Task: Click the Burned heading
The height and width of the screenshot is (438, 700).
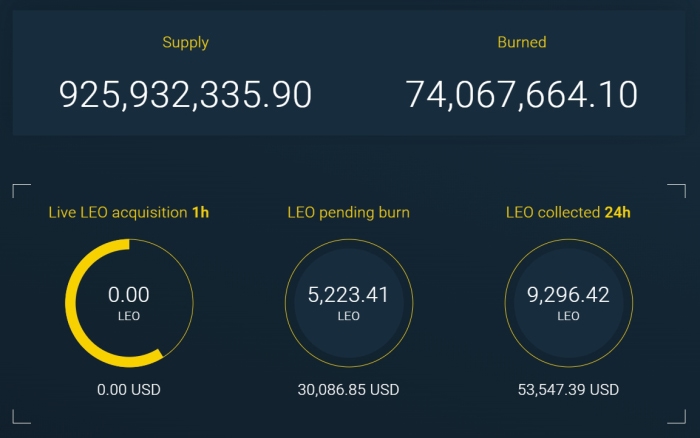Action: pyautogui.click(x=521, y=43)
